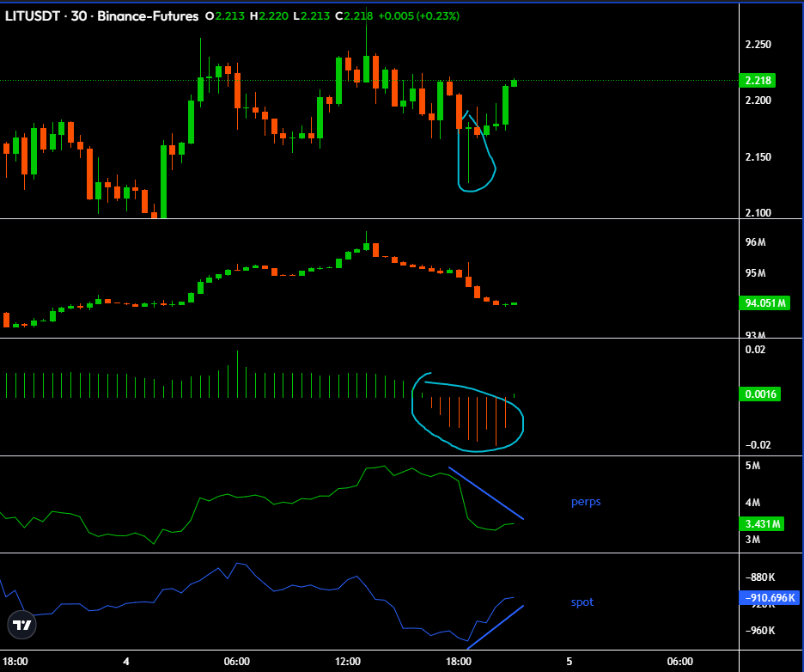The image size is (804, 672).
Task: Click the spot value label −910.696K
Action: (x=769, y=597)
